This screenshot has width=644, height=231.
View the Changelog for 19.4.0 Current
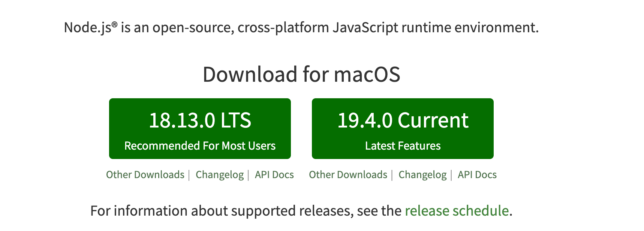pyautogui.click(x=422, y=175)
